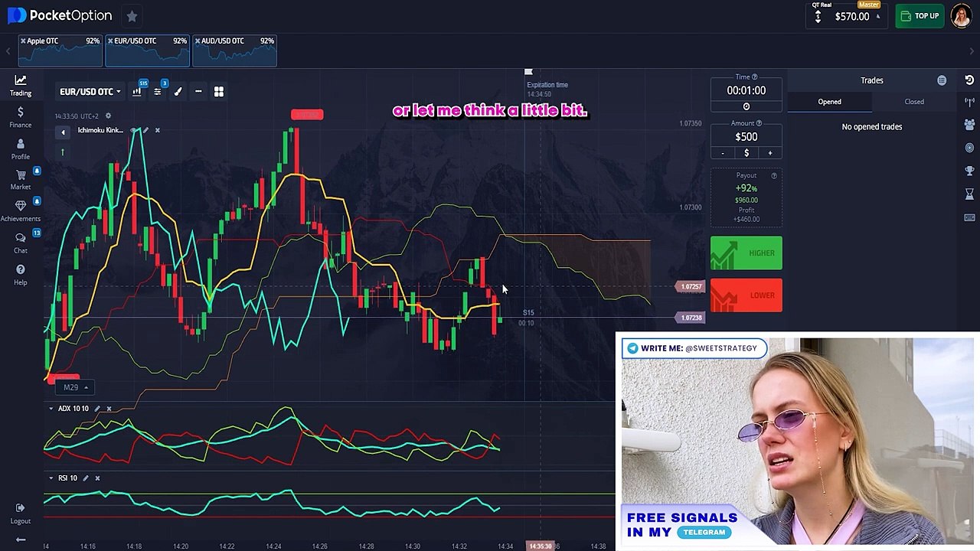The image size is (980, 551).
Task: Click the $500 amount field
Action: pyautogui.click(x=746, y=137)
